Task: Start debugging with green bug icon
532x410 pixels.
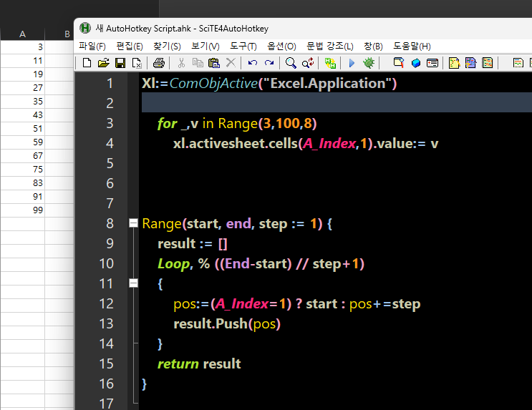Action: [369, 63]
